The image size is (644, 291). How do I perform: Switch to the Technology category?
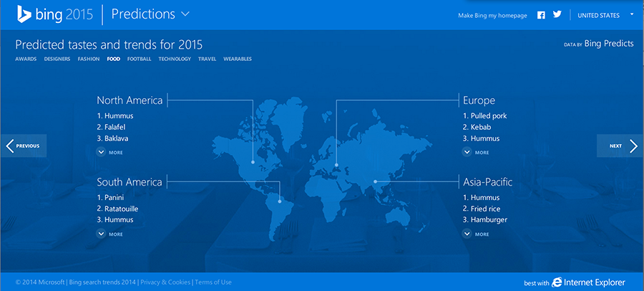tap(175, 59)
